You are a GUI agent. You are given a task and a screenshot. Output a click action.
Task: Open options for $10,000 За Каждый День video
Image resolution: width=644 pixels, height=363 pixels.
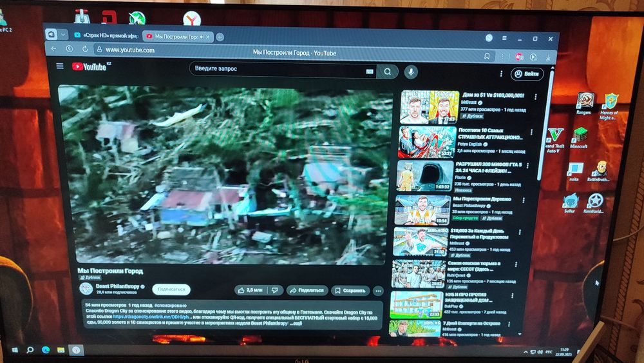click(x=520, y=232)
